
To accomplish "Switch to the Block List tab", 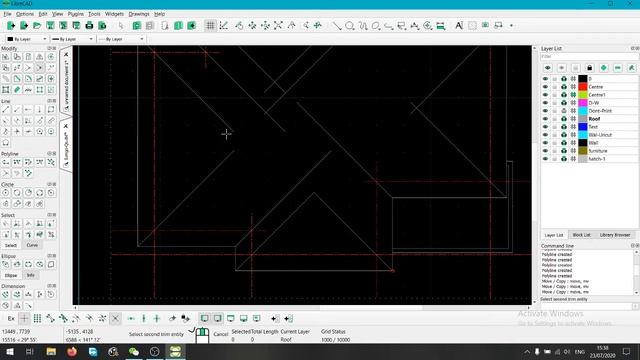I will click(581, 235).
